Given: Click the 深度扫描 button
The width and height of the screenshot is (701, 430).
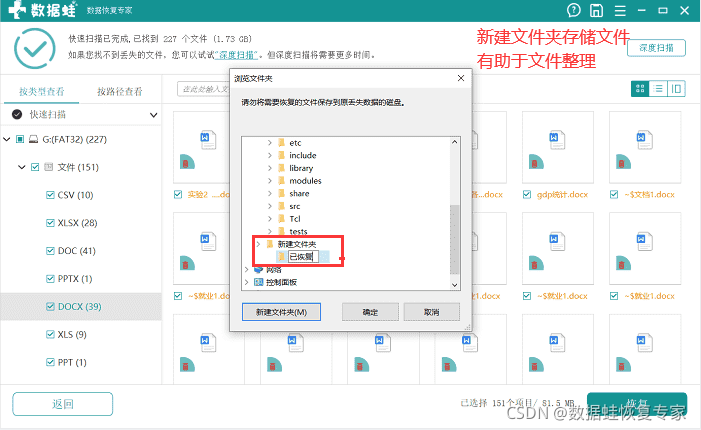Looking at the screenshot, I should [x=656, y=48].
